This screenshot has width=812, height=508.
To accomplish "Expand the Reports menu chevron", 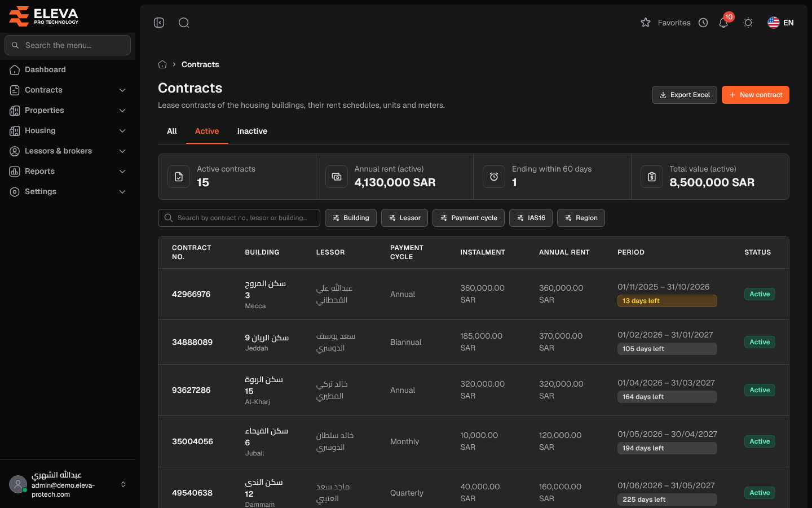I will pos(122,172).
